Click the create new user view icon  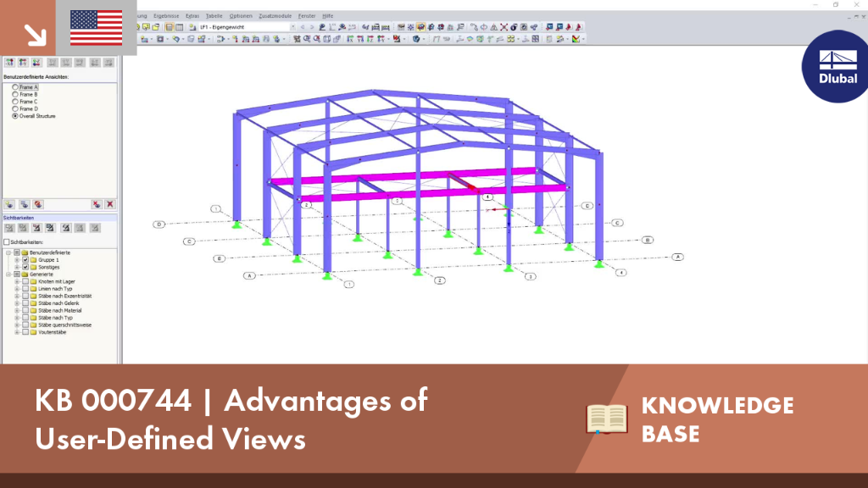click(9, 205)
